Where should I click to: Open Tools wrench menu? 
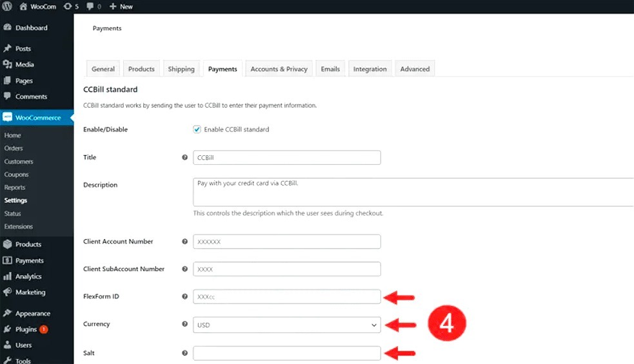(7, 360)
